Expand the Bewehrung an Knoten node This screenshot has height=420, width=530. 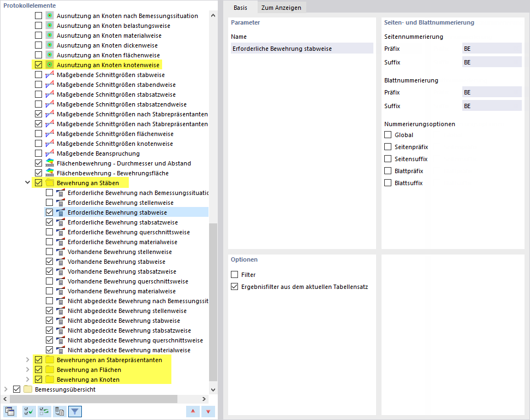click(27, 380)
